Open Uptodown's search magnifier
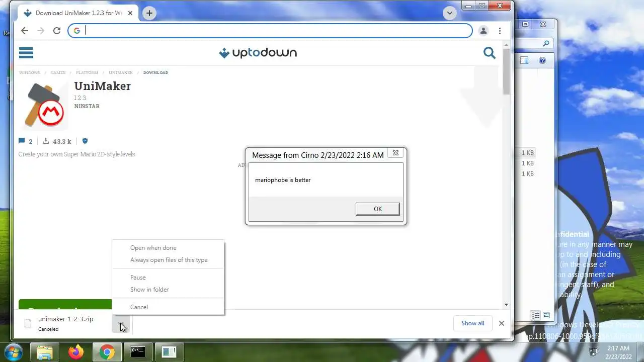The width and height of the screenshot is (644, 362). tap(489, 53)
